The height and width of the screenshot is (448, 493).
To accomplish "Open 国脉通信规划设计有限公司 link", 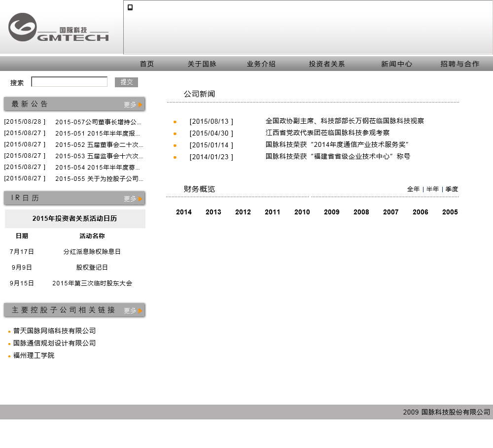I will [x=54, y=343].
